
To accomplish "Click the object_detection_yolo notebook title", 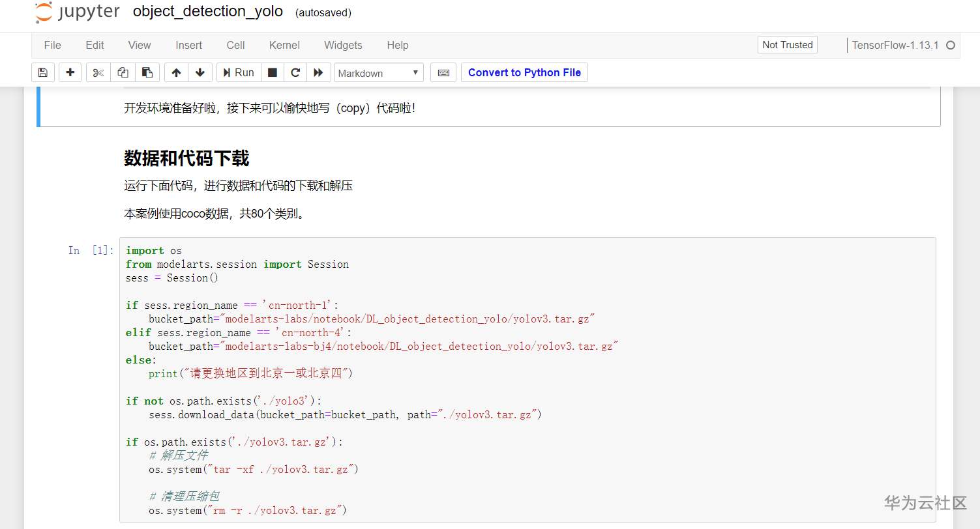I will click(x=208, y=12).
